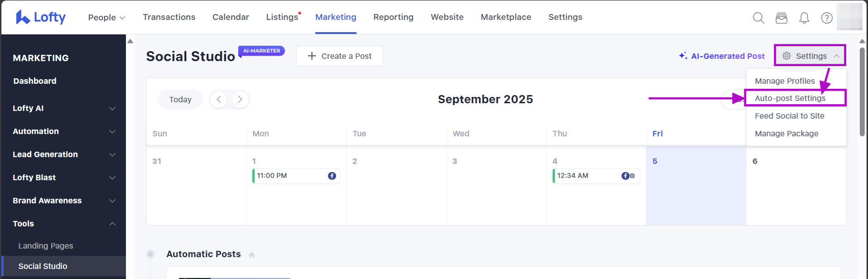Image resolution: width=868 pixels, height=279 pixels.
Task: Open the 11:00 PM Facebook post
Action: coord(296,176)
